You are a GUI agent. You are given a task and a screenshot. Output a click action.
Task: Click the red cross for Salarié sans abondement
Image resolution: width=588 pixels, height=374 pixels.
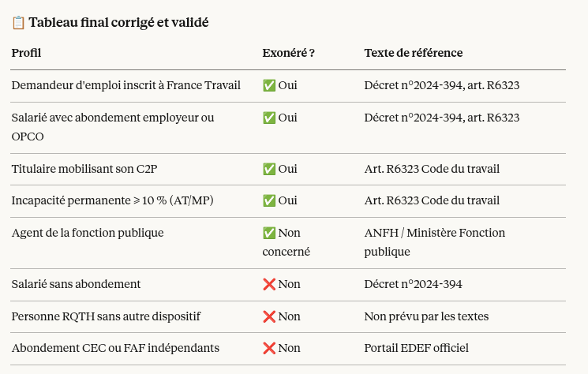tap(269, 284)
